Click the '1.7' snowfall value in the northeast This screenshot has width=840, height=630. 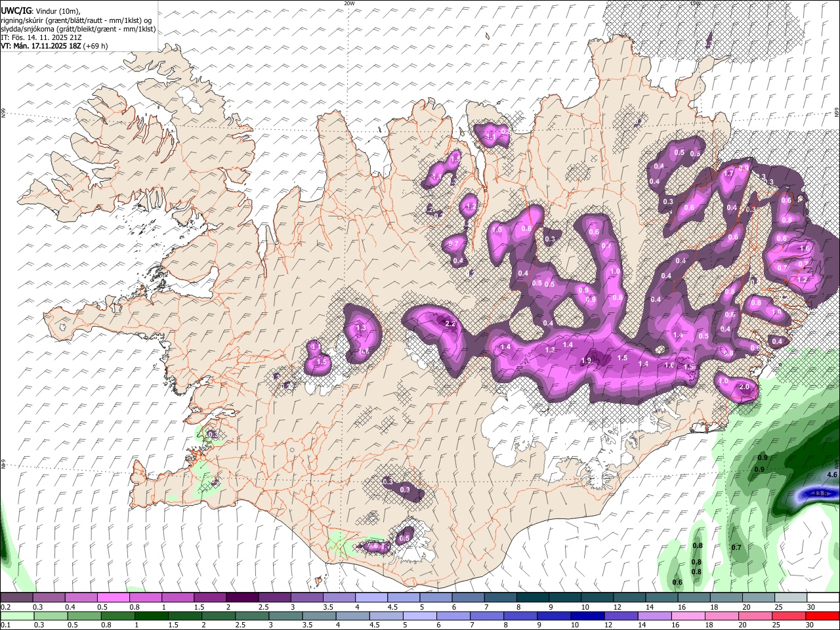pyautogui.click(x=728, y=174)
